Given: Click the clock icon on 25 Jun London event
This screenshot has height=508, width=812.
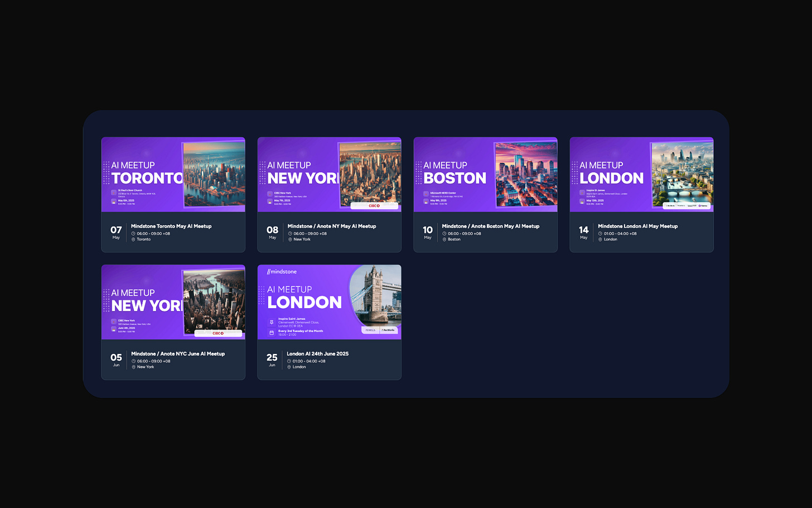Looking at the screenshot, I should 289,361.
